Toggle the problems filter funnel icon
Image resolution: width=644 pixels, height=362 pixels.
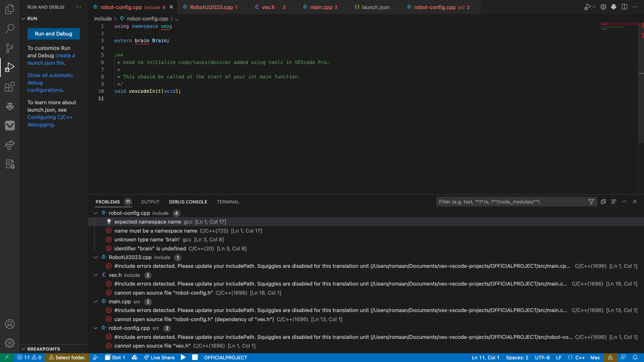591,202
